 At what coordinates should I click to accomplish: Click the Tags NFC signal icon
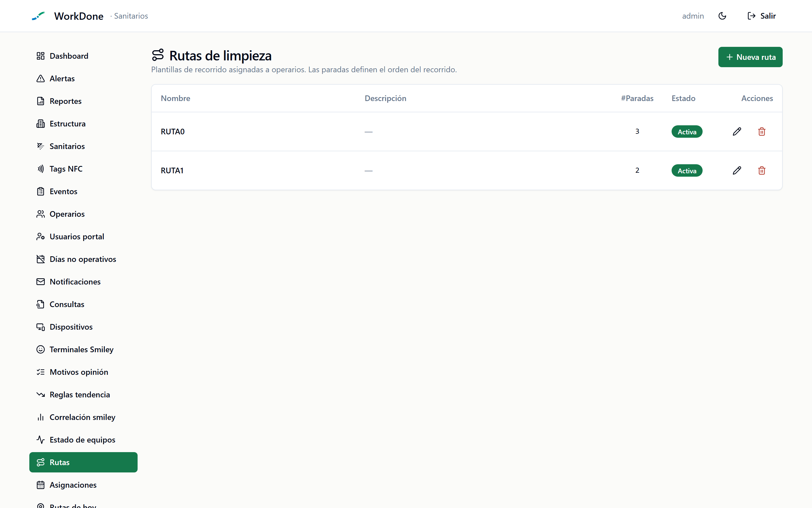41,169
